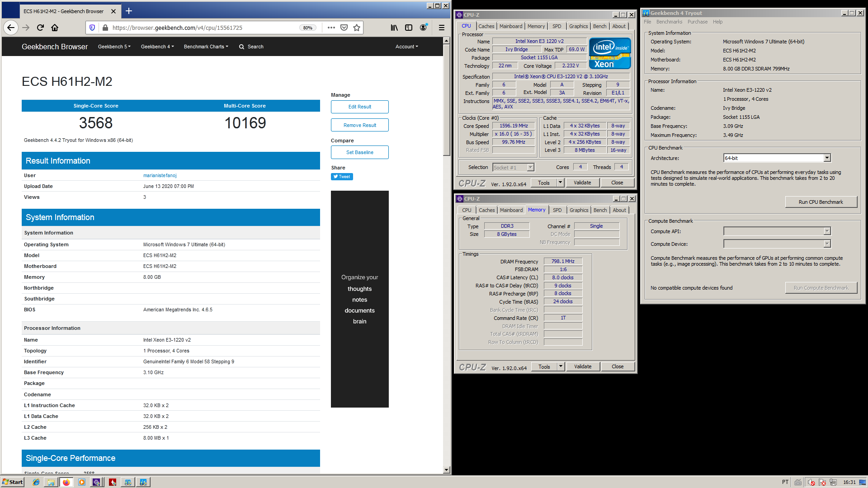Open Firefox account avatar icon

pos(423,28)
